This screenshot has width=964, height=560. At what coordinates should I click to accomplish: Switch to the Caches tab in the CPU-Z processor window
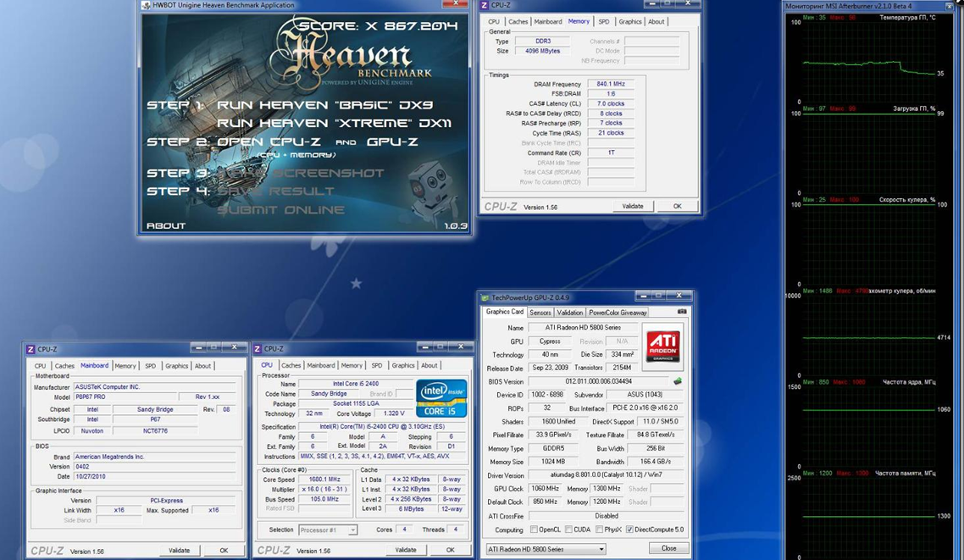(x=291, y=365)
